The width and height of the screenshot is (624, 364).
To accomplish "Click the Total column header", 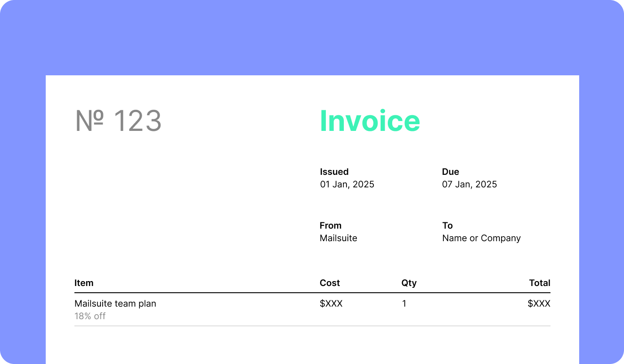I will (539, 283).
